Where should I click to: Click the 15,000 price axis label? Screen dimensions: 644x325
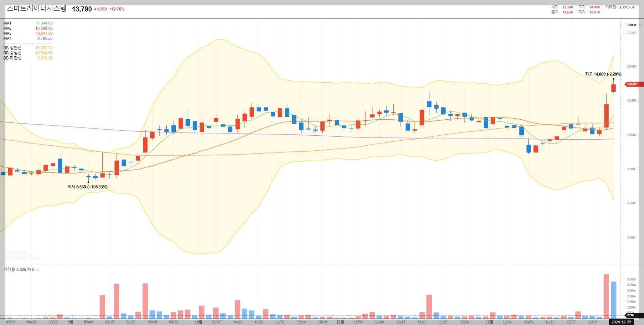(x=632, y=66)
